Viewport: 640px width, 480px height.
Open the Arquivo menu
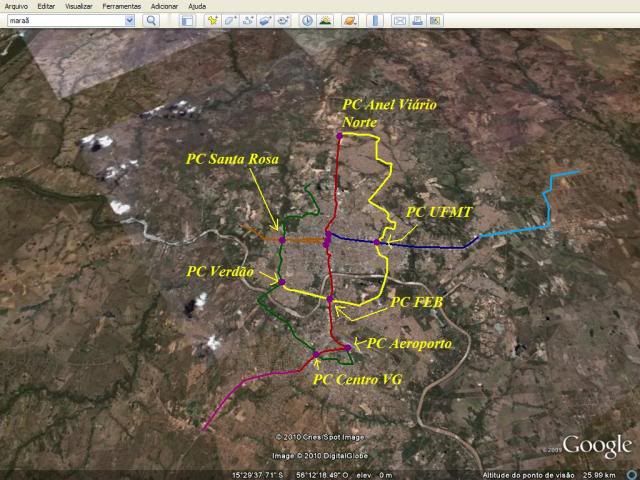pyautogui.click(x=16, y=6)
